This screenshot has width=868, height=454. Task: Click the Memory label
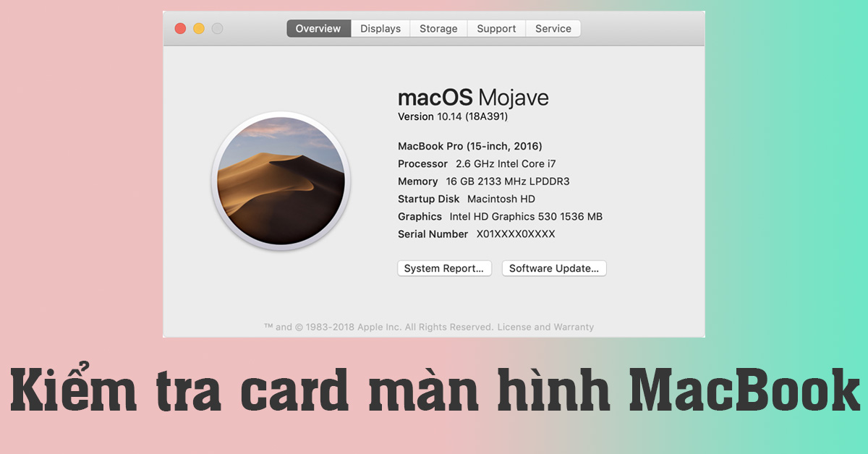click(x=418, y=181)
